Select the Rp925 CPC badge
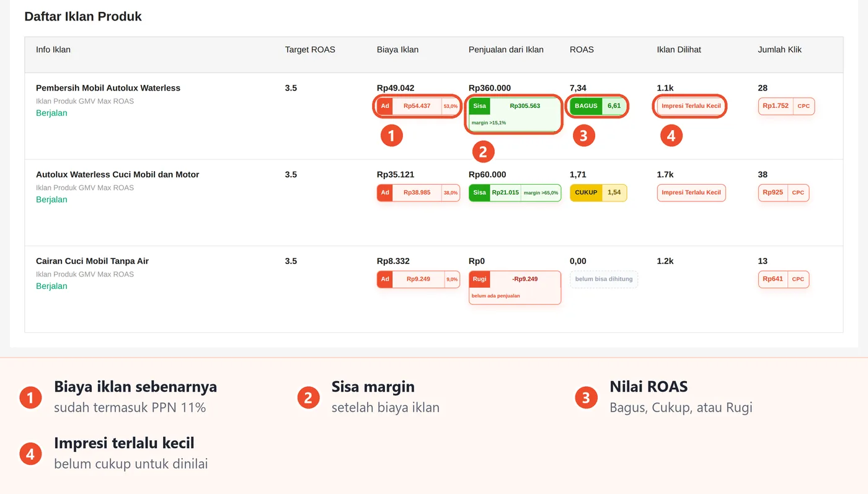 tap(784, 193)
